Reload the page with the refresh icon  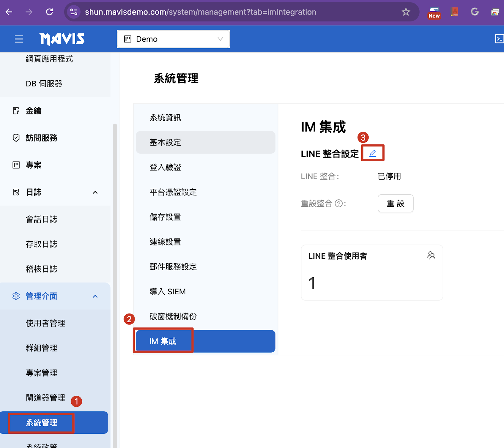[49, 12]
